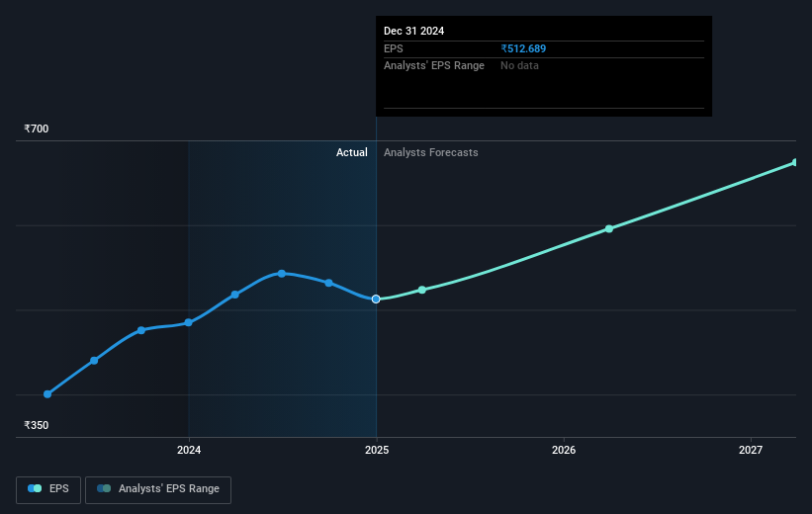
Task: Click the EPS legend color icon
Action: [35, 488]
